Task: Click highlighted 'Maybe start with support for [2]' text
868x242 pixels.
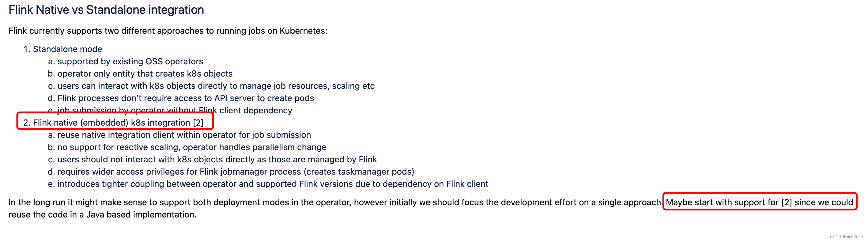Action: pyautogui.click(x=760, y=202)
